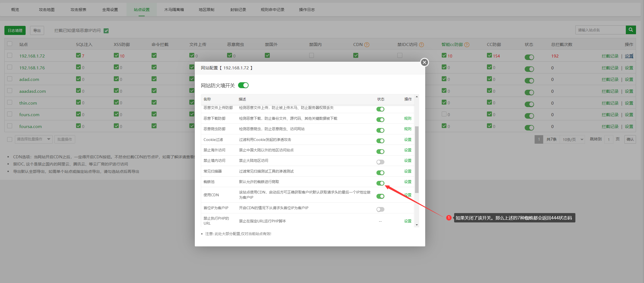Screen dimensions: 644x283
Task: Open 设置 for thin.com row
Action: [629, 103]
